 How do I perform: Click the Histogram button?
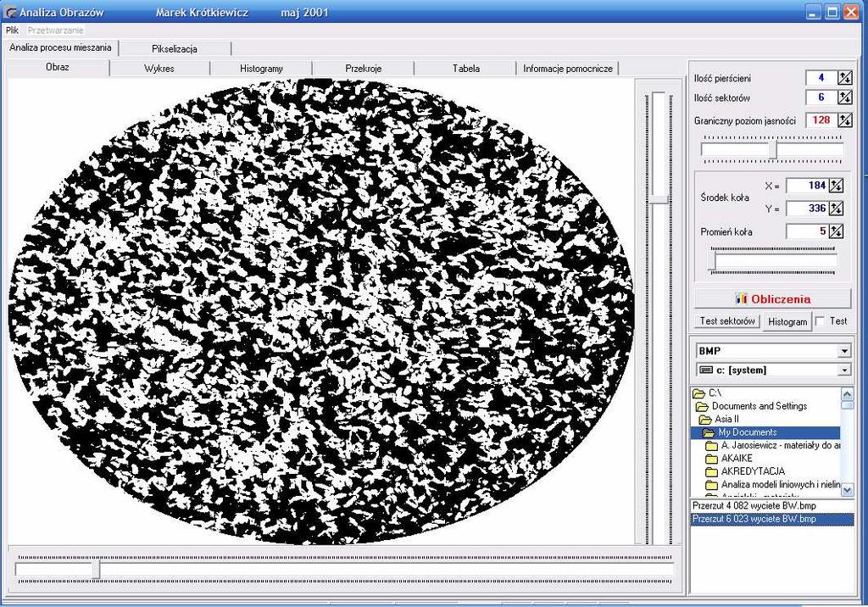[x=787, y=322]
